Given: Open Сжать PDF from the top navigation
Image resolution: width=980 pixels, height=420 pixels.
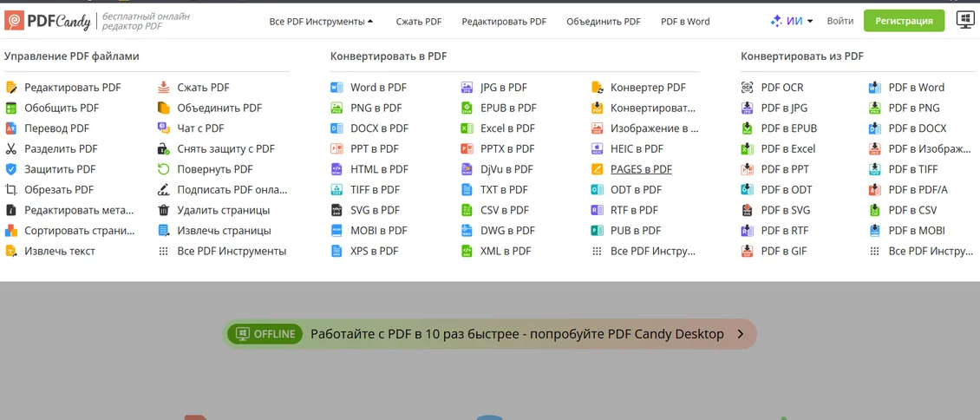Looking at the screenshot, I should pyautogui.click(x=419, y=21).
